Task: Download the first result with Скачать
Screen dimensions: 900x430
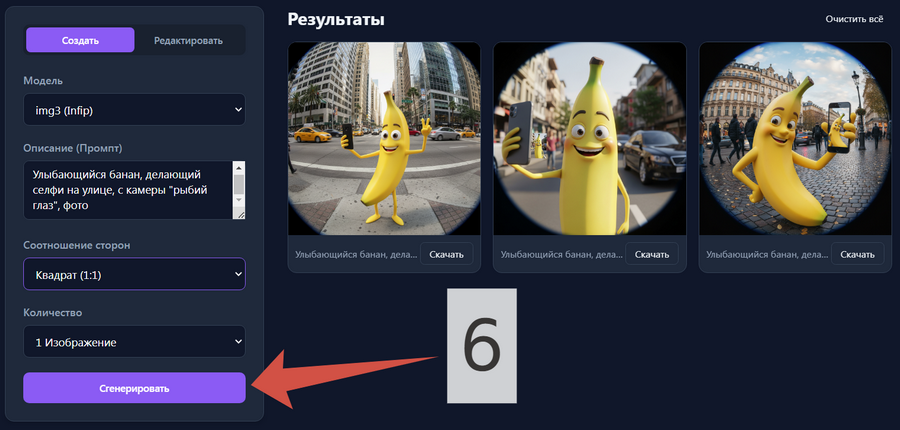Action: click(x=446, y=255)
